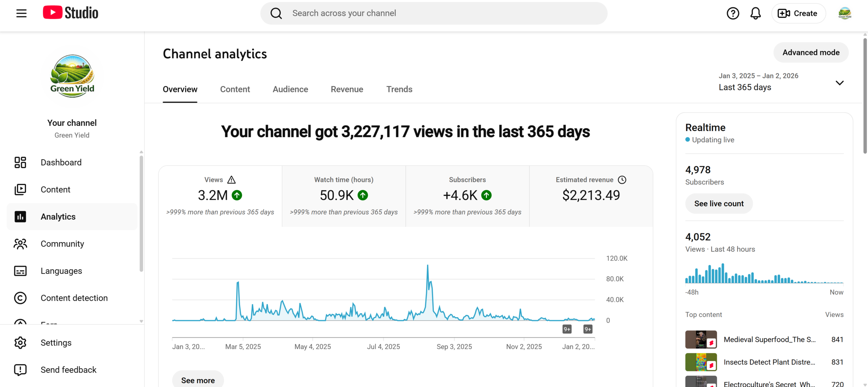Expand the Last 365 days date range dropdown
Viewport: 868px width, 387px height.
pyautogui.click(x=839, y=83)
